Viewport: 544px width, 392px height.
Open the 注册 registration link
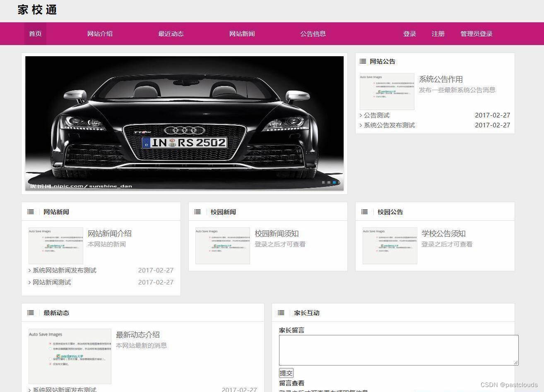438,33
